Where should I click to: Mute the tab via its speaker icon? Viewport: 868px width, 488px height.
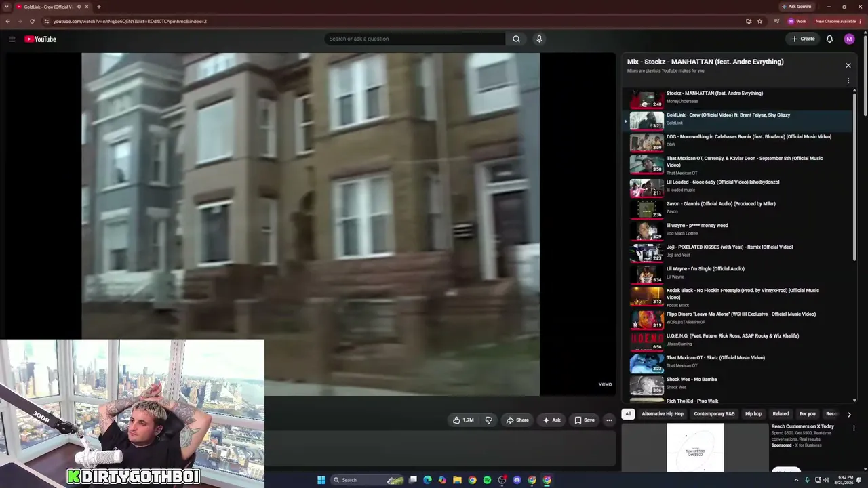[79, 7]
